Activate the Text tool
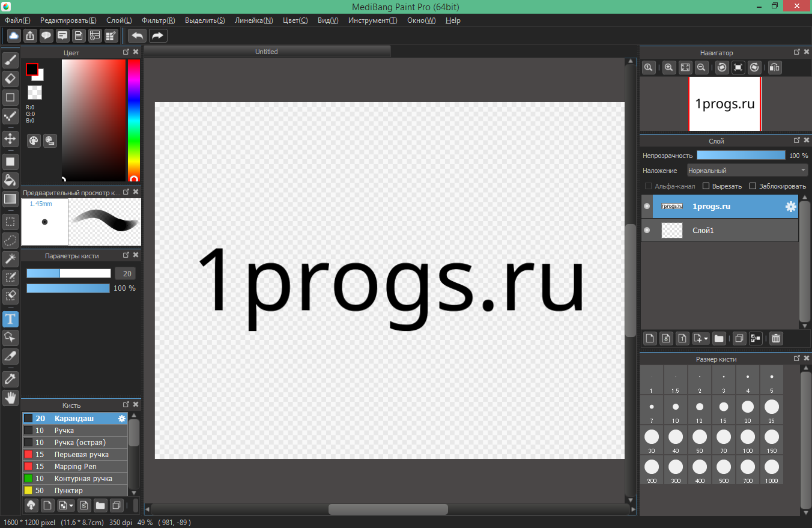The height and width of the screenshot is (528, 812). point(10,319)
